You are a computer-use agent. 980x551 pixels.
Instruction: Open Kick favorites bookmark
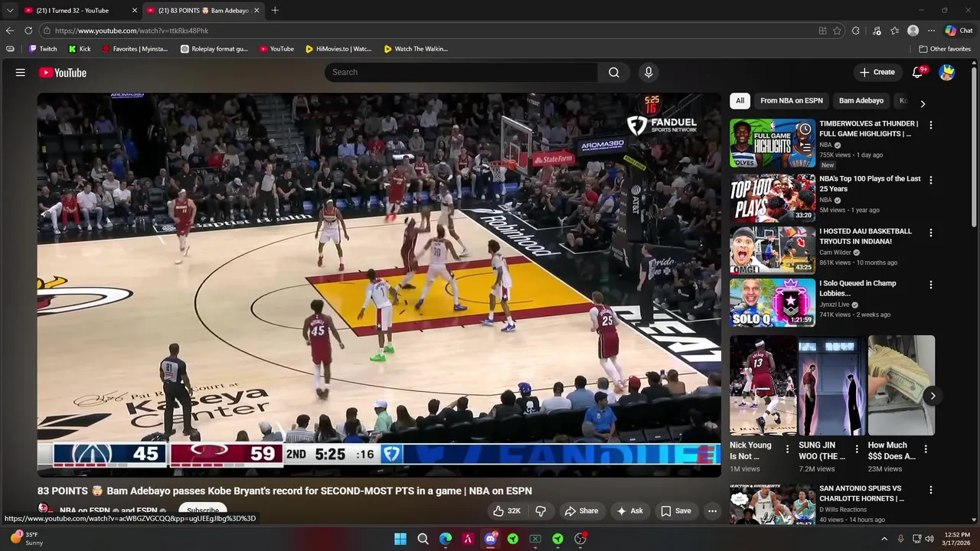(x=80, y=49)
